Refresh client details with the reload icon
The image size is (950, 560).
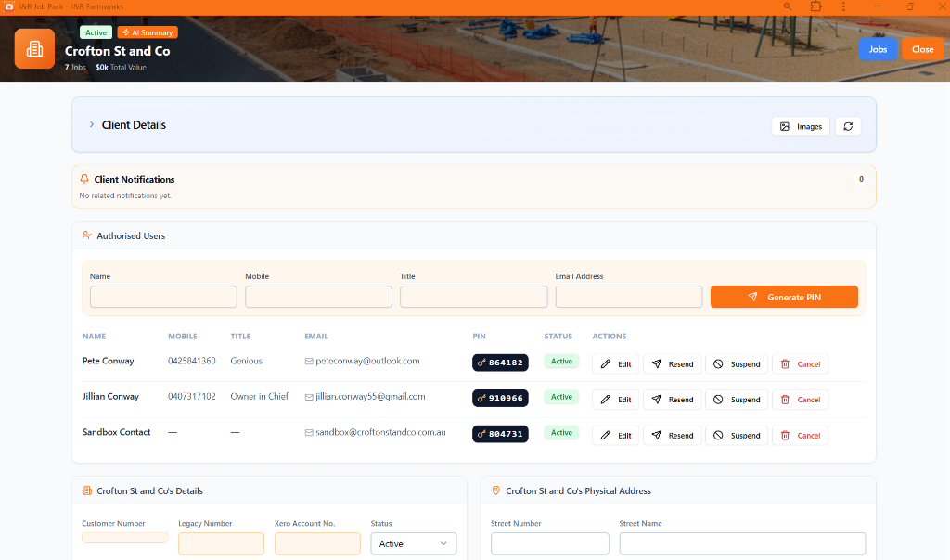pos(848,126)
